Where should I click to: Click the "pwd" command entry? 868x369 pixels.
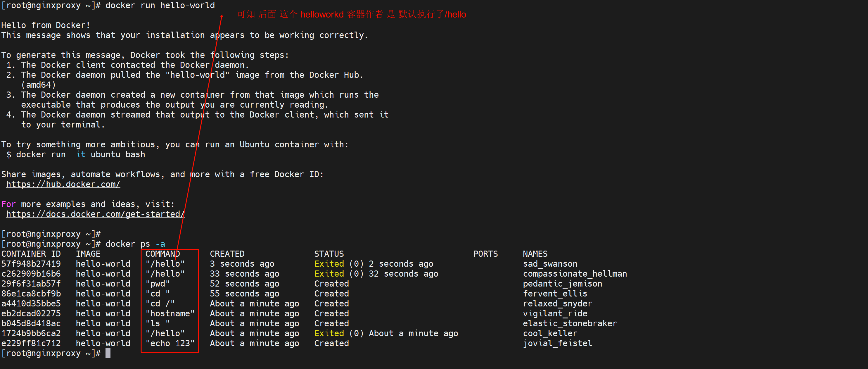click(x=158, y=284)
